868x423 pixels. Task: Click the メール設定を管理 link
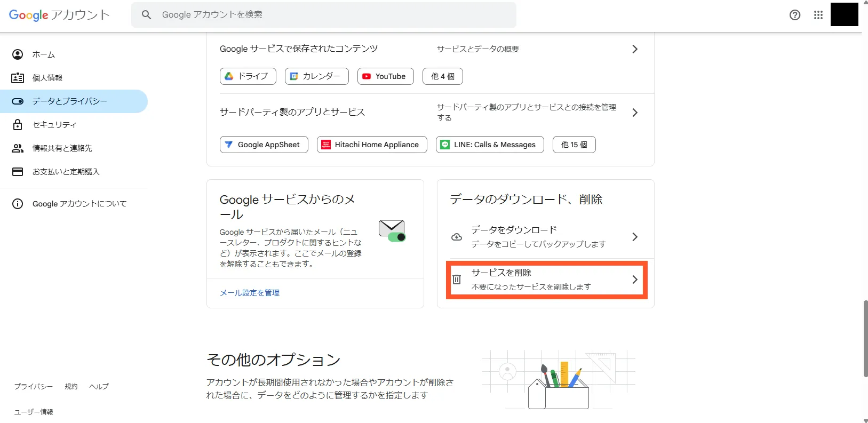[250, 293]
